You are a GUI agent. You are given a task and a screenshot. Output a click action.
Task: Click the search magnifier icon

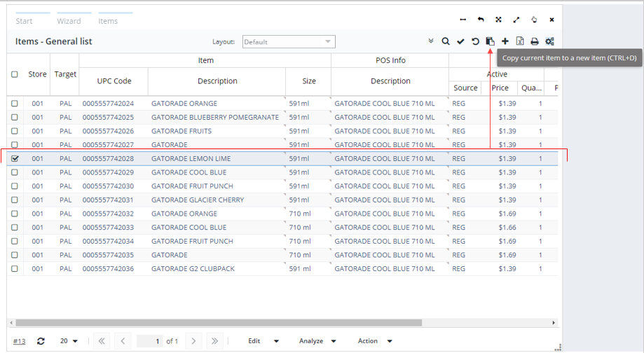coord(446,41)
